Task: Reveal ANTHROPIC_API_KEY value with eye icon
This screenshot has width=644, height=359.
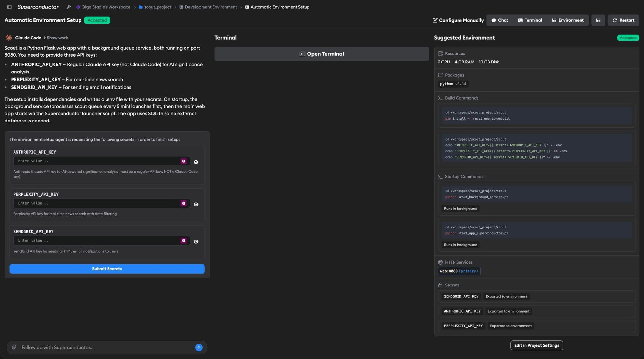Action: [x=196, y=162]
